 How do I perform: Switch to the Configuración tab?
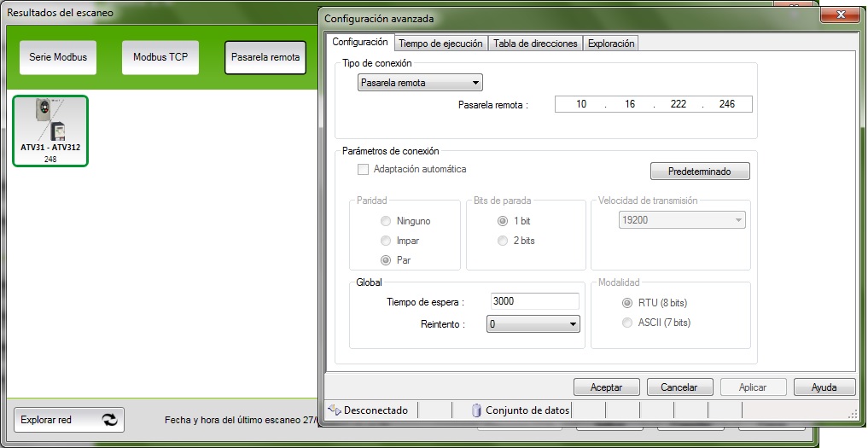360,42
